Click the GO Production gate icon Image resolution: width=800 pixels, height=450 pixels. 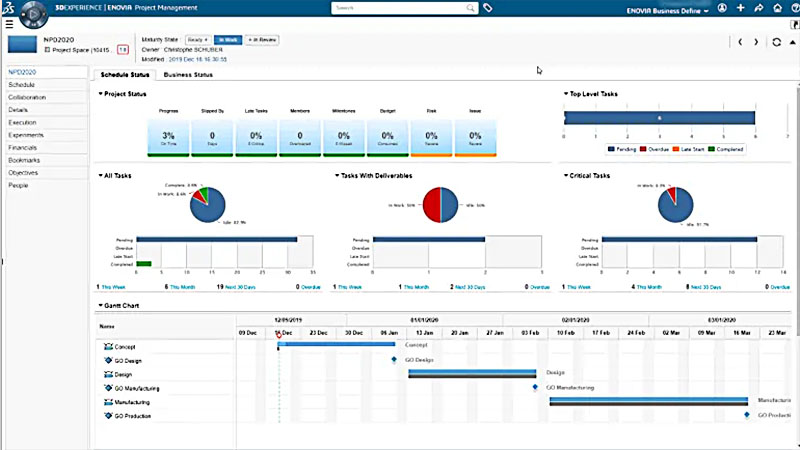coord(108,416)
